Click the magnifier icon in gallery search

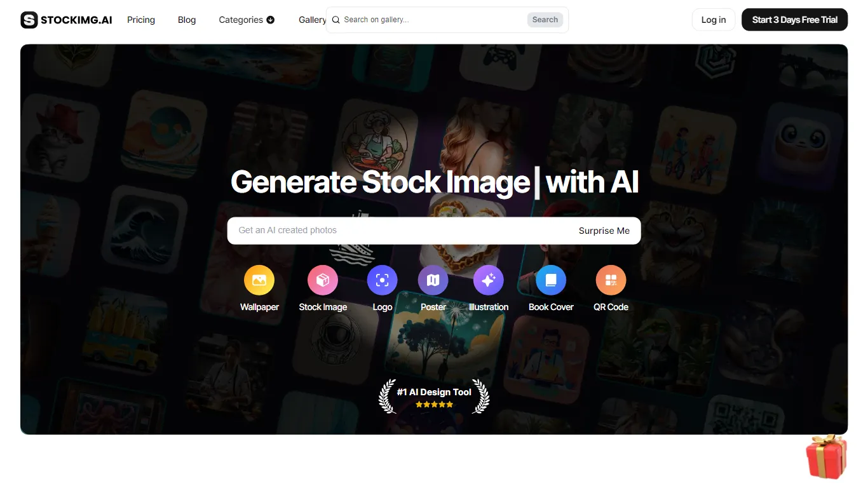click(x=336, y=20)
